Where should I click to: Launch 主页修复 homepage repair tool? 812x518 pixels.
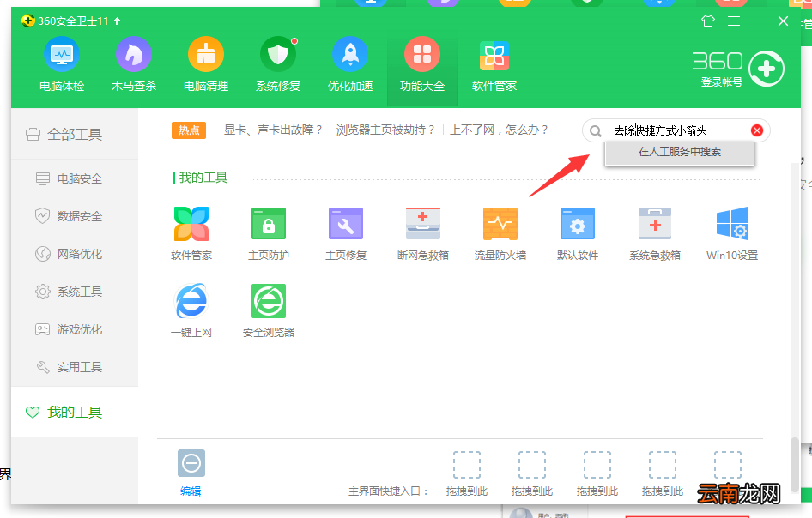(345, 233)
